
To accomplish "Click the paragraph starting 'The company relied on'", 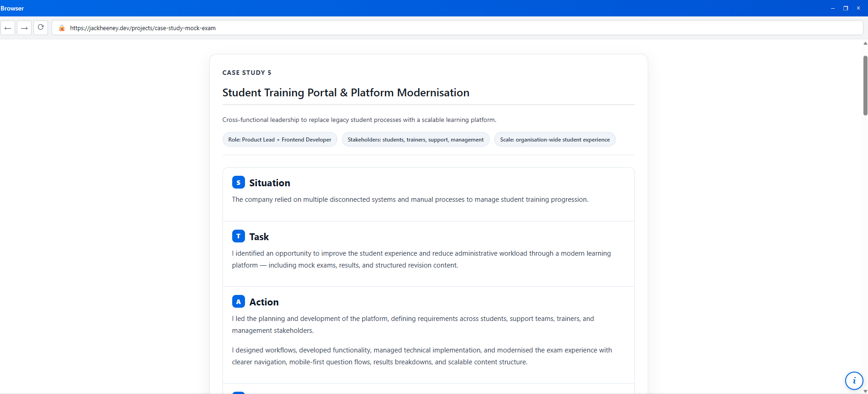I will tap(410, 200).
